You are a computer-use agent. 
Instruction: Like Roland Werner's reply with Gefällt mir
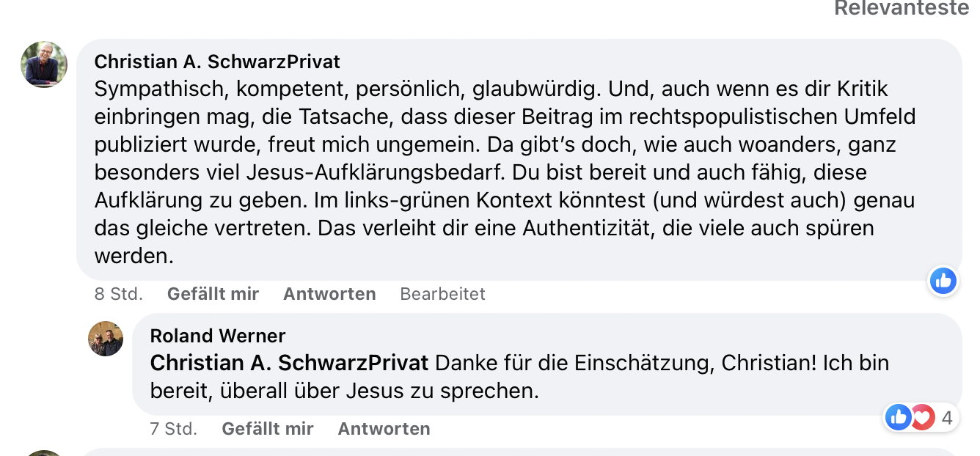click(x=268, y=429)
